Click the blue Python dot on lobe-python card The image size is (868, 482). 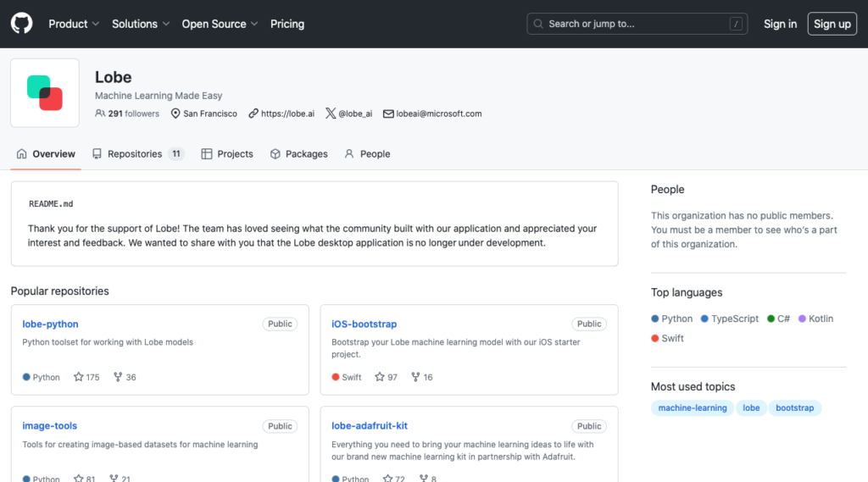point(26,377)
